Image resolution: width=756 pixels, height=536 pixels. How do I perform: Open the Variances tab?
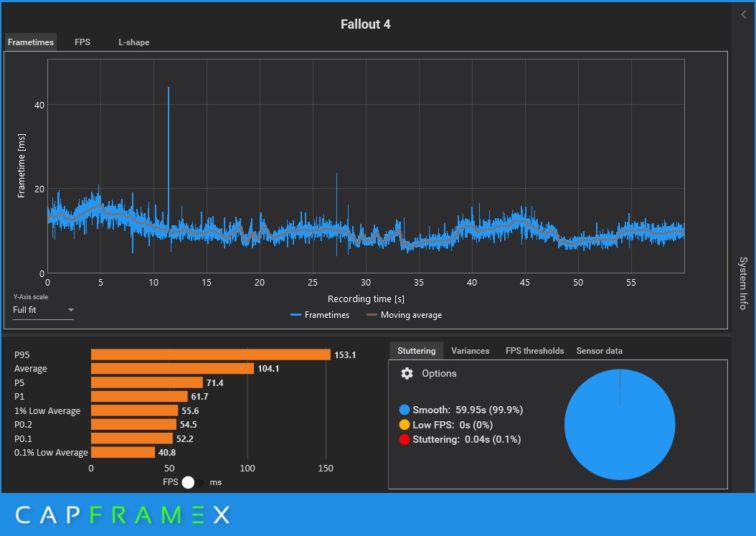click(470, 351)
